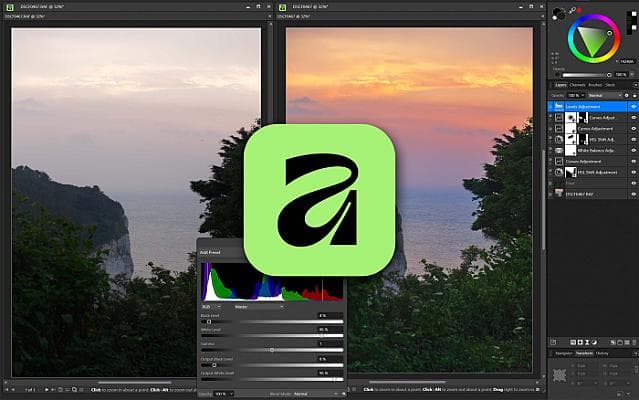The height and width of the screenshot is (400, 639).
Task: Click the Add Preset button
Action: [x=210, y=253]
